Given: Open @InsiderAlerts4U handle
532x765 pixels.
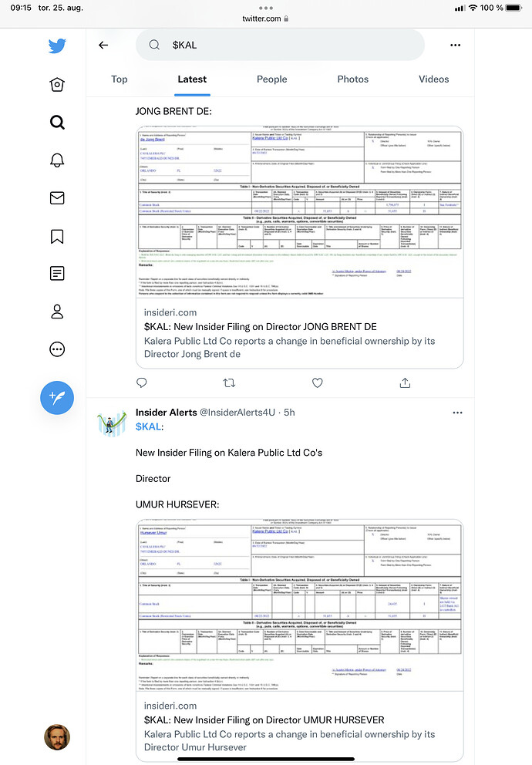Looking at the screenshot, I should pos(237,413).
